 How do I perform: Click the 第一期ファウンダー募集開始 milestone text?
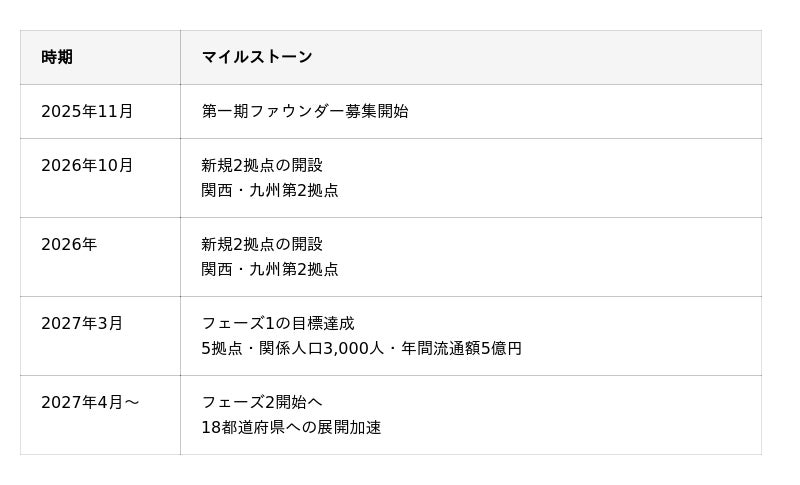click(305, 111)
